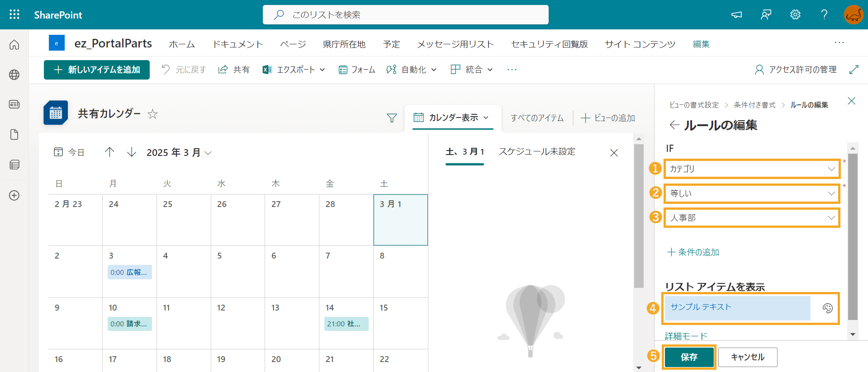Open the 2025 年 3 月 month picker
Screen dimensions: 868x372
click(x=179, y=152)
